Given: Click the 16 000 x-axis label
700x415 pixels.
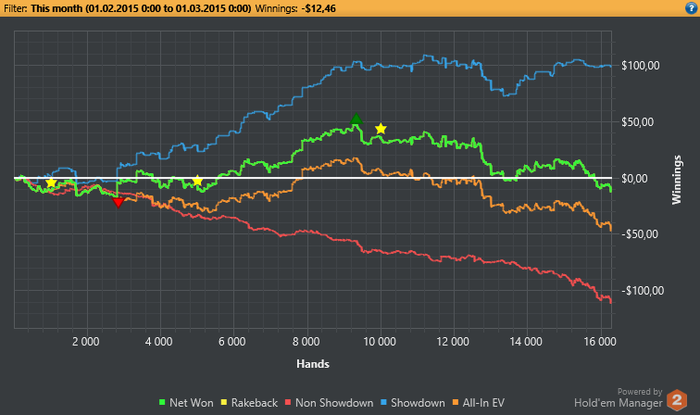Looking at the screenshot, I should pyautogui.click(x=600, y=342).
